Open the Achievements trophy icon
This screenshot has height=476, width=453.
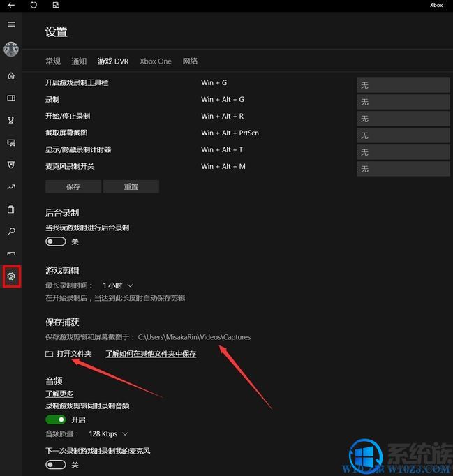(x=11, y=120)
